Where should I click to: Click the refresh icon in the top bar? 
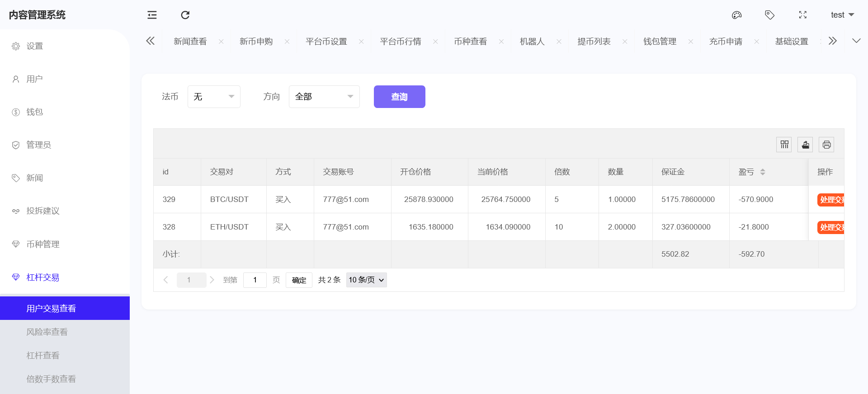point(185,15)
